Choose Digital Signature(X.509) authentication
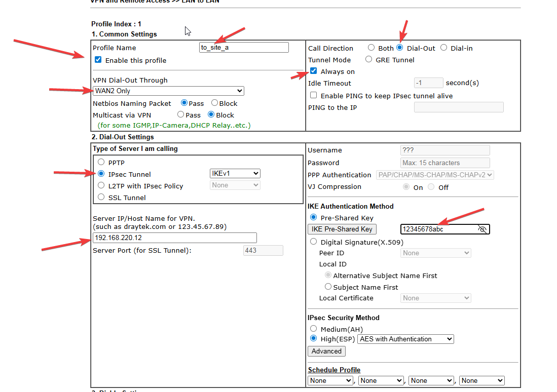Screen dimensions: 557x392 click(x=313, y=242)
